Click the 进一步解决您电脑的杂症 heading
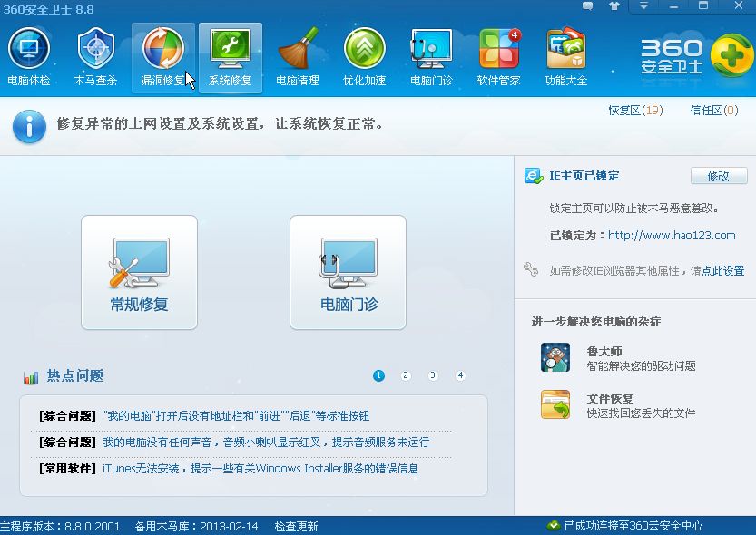Image resolution: width=756 pixels, height=535 pixels. pyautogui.click(x=596, y=322)
